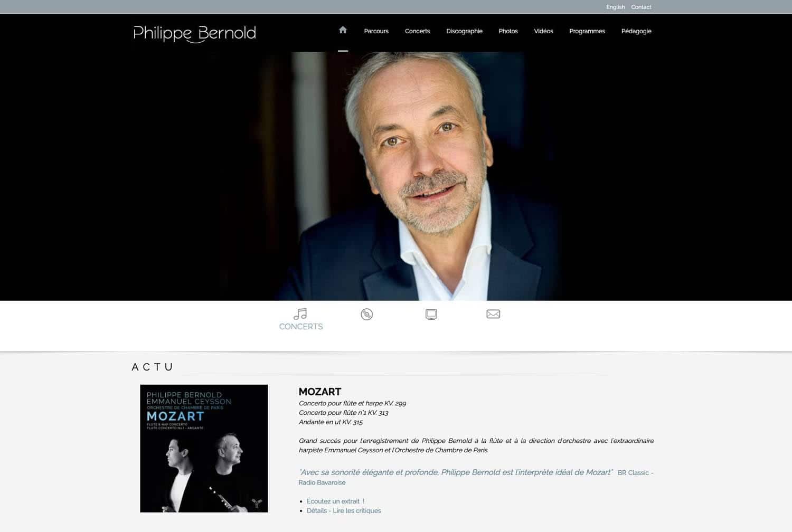792x532 pixels.
Task: Click the MOZART news heading
Action: click(320, 392)
